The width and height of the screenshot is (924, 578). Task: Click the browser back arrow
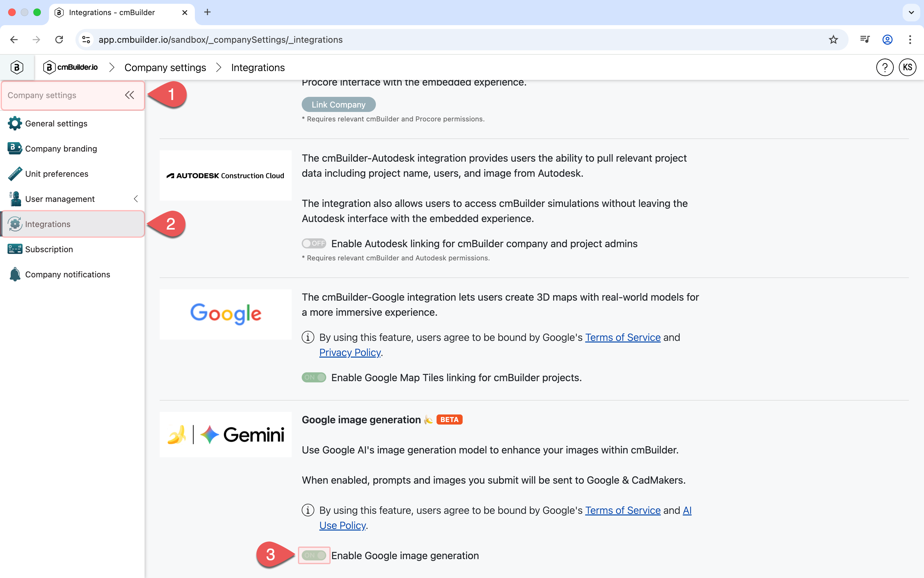point(14,39)
